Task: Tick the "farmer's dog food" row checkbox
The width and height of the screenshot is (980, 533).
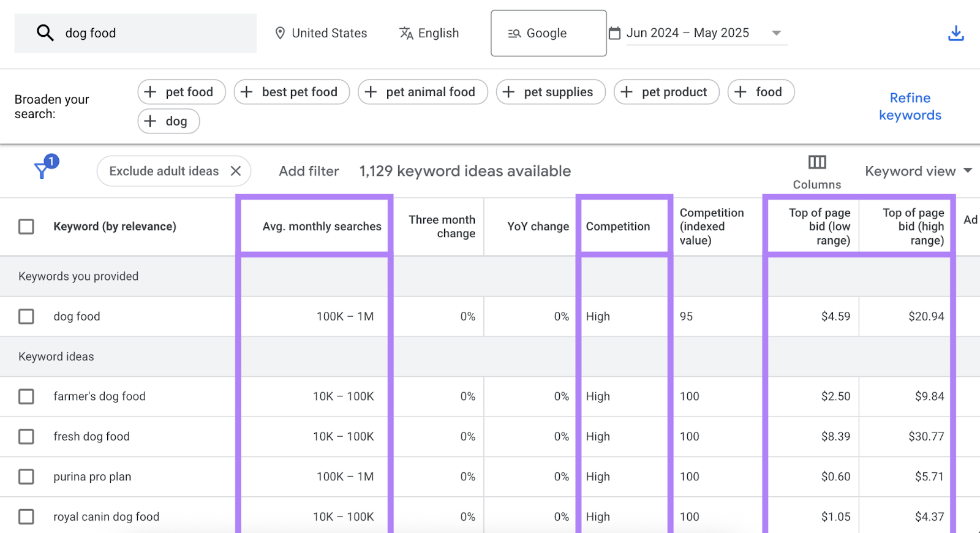Action: tap(26, 396)
